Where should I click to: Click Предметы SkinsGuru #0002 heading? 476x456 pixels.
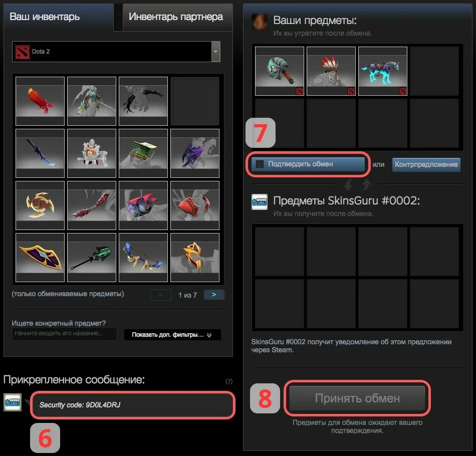(346, 201)
